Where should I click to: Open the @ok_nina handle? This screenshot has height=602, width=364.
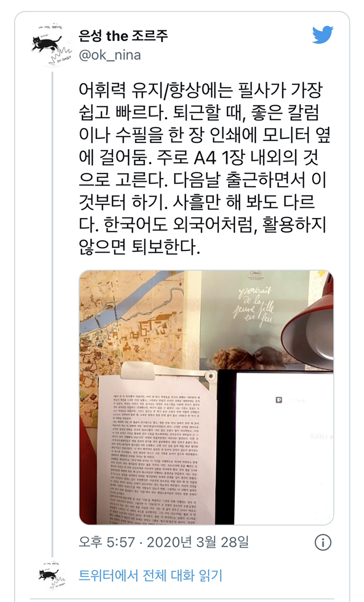(x=110, y=55)
